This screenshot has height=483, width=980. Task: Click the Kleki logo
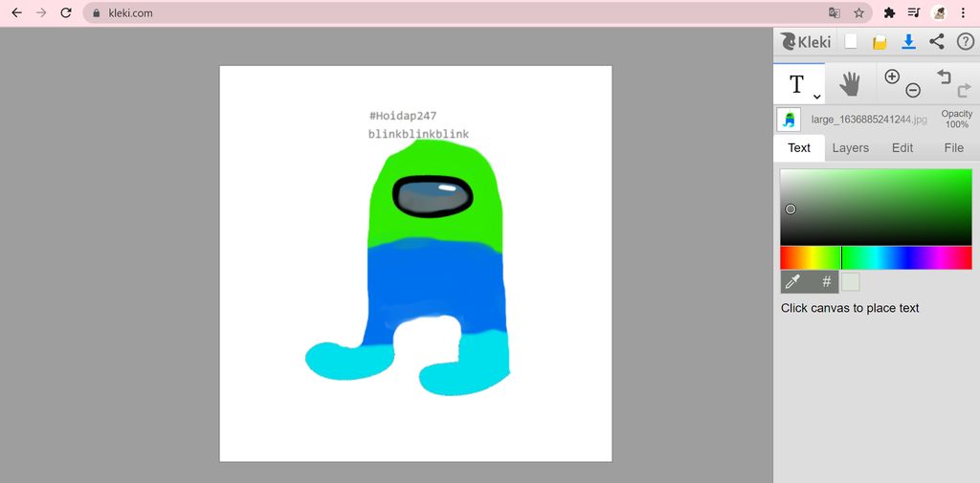806,42
